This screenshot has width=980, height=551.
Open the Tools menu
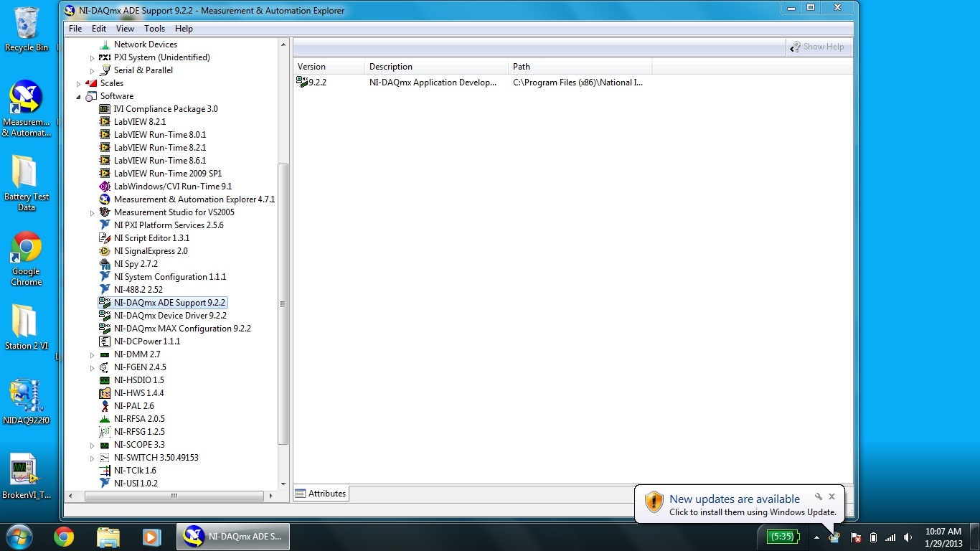pos(154,29)
